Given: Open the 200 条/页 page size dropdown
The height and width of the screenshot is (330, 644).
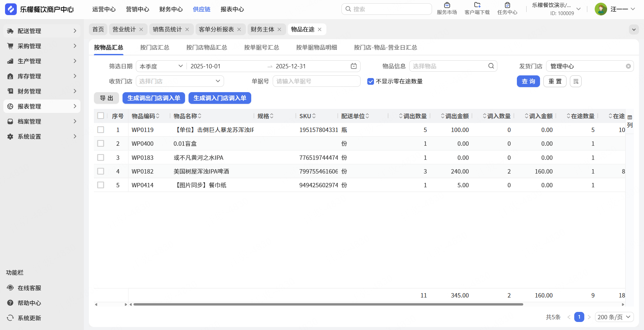Looking at the screenshot, I should (614, 317).
